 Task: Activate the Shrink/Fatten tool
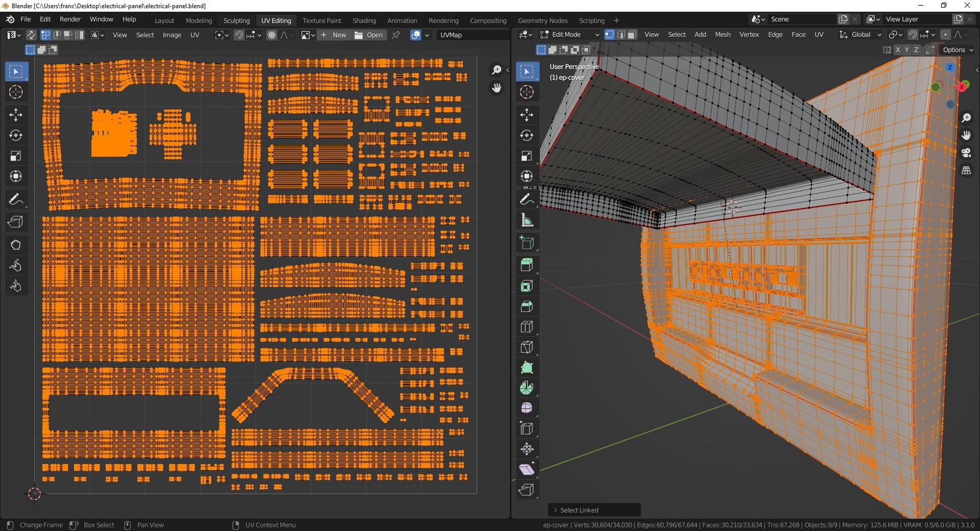point(527,449)
